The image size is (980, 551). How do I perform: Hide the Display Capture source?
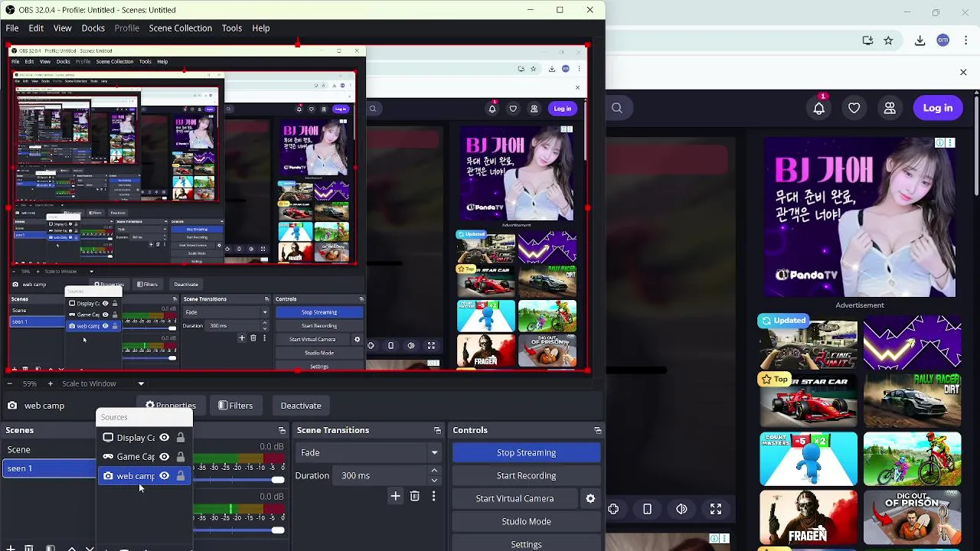pyautogui.click(x=164, y=438)
